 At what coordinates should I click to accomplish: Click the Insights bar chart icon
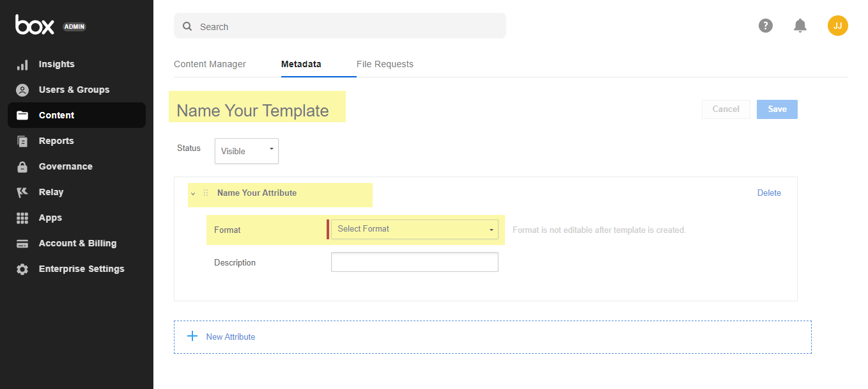point(22,65)
